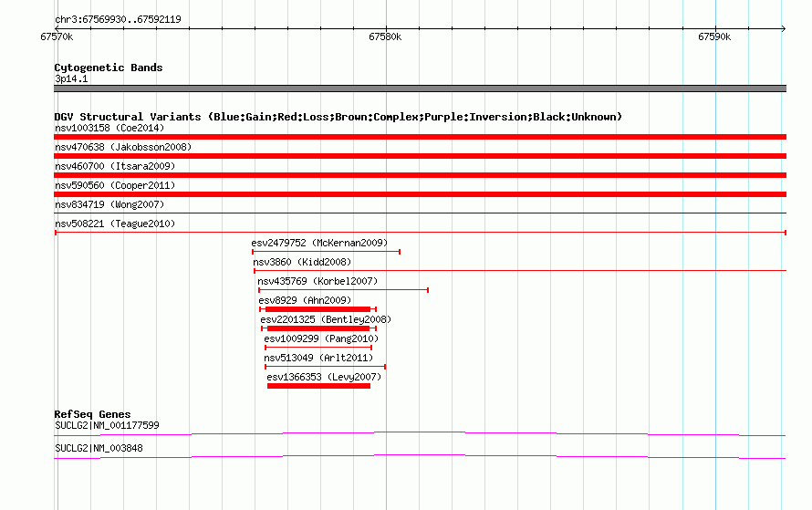Select the esv8929 red variant bar
Image resolution: width=812 pixels, height=510 pixels.
point(318,309)
